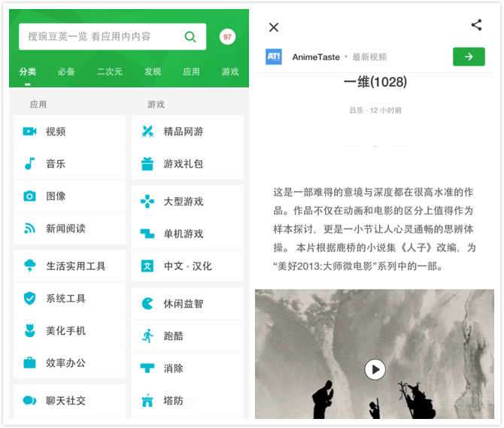This screenshot has height=428, width=504.
Task: Select the 音乐 music category
Action: [70, 163]
